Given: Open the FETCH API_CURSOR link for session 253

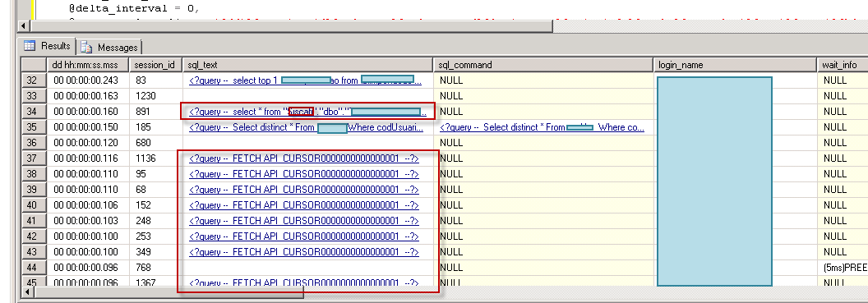Looking at the screenshot, I should point(304,236).
